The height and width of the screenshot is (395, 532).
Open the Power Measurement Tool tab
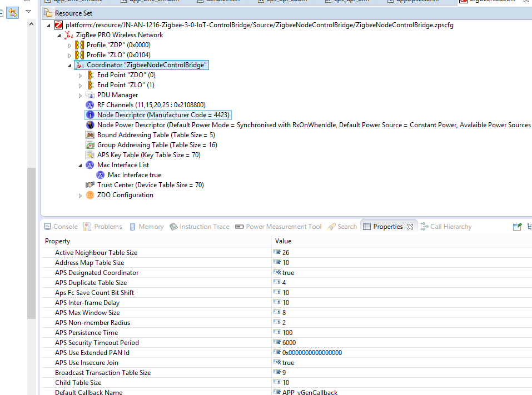pos(279,227)
